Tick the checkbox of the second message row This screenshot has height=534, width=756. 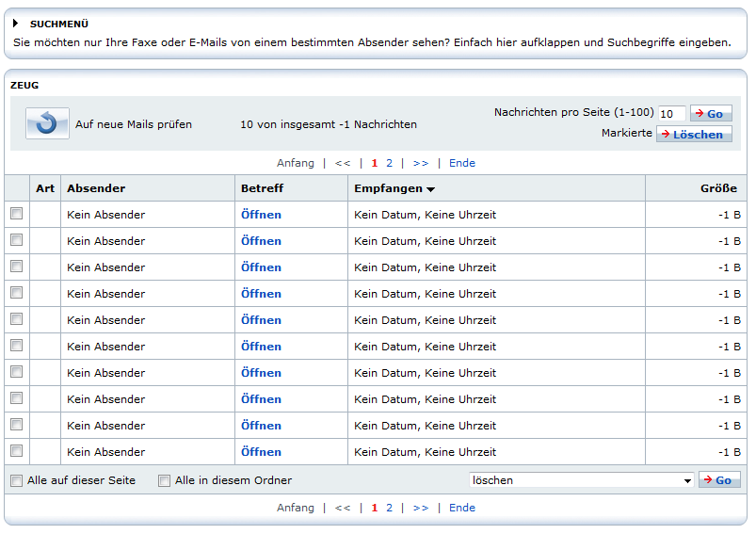point(17,240)
